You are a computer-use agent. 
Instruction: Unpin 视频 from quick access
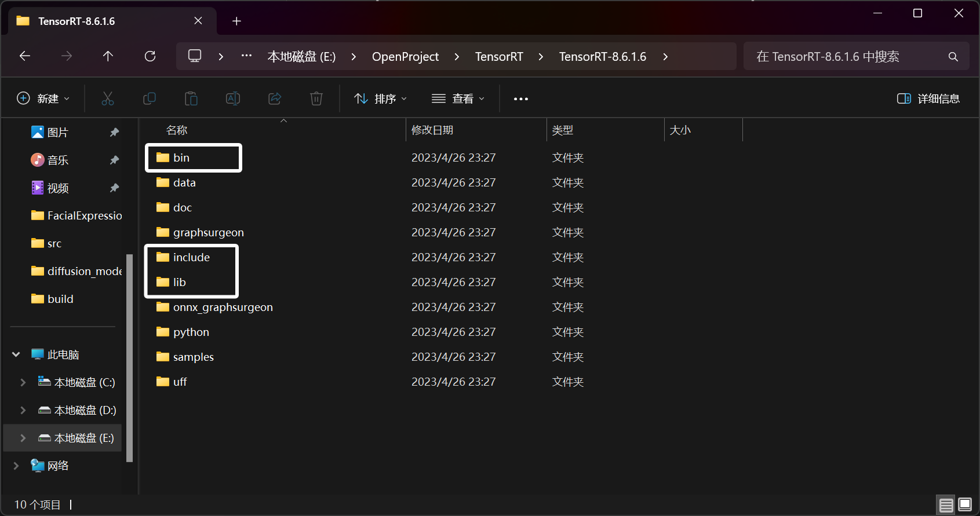tap(115, 188)
